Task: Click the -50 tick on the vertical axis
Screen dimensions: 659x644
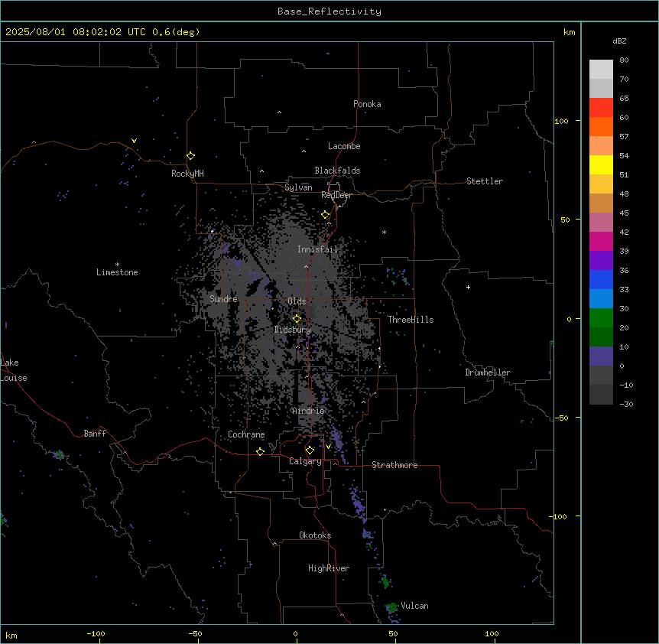Action: coord(561,418)
